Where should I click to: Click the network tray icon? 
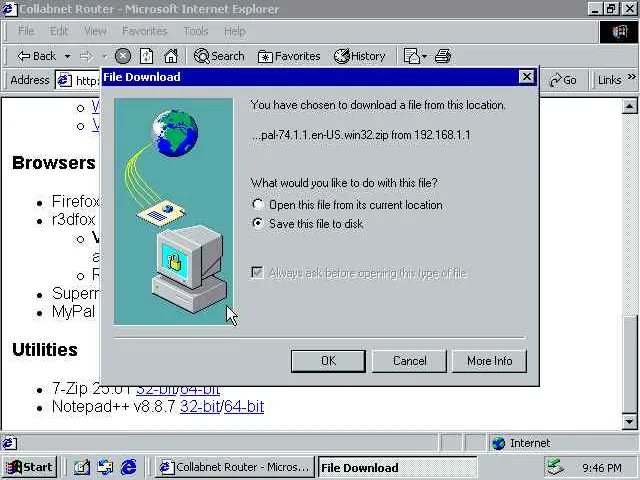pos(556,467)
